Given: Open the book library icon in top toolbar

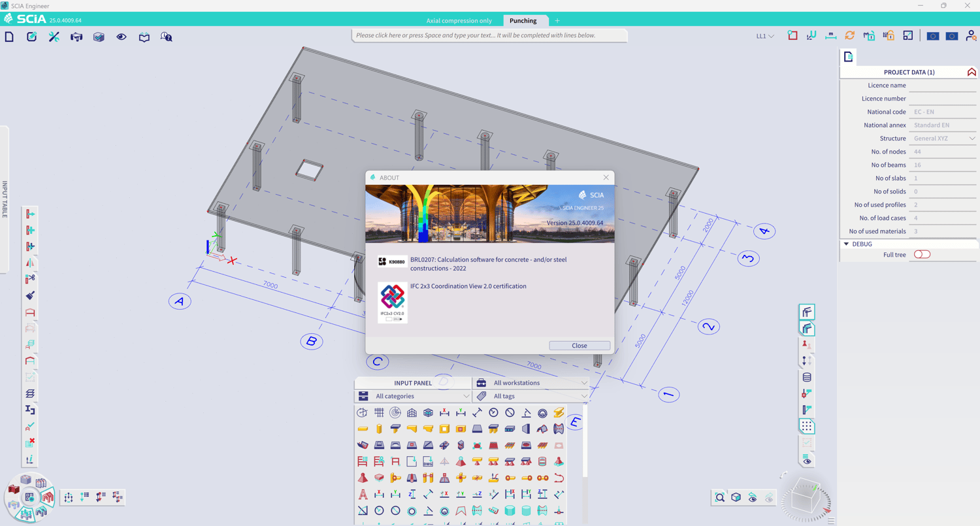Looking at the screenshot, I should tap(144, 37).
